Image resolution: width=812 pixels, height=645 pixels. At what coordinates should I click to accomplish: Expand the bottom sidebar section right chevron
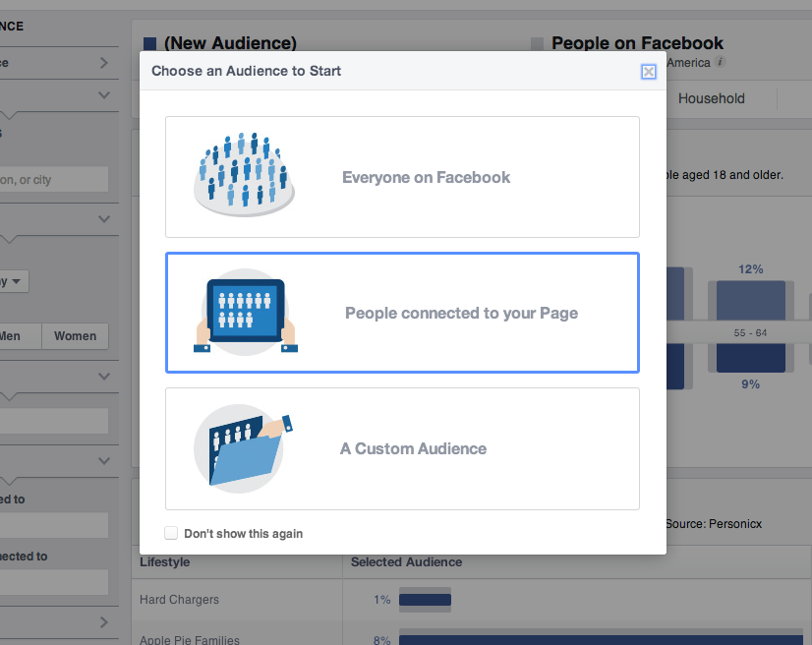tap(104, 622)
